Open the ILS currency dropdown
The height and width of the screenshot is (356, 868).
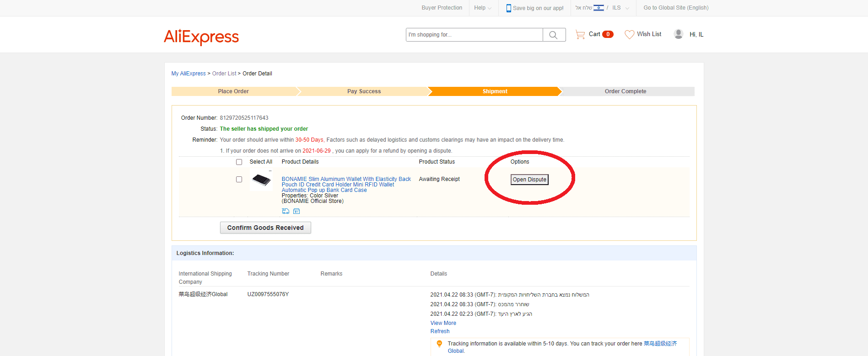click(x=621, y=8)
